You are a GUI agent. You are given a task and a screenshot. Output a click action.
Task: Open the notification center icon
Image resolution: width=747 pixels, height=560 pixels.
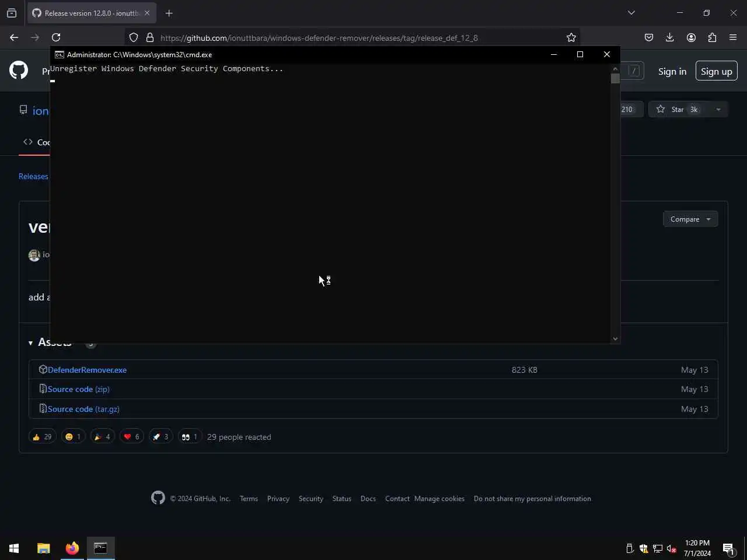pos(728,548)
